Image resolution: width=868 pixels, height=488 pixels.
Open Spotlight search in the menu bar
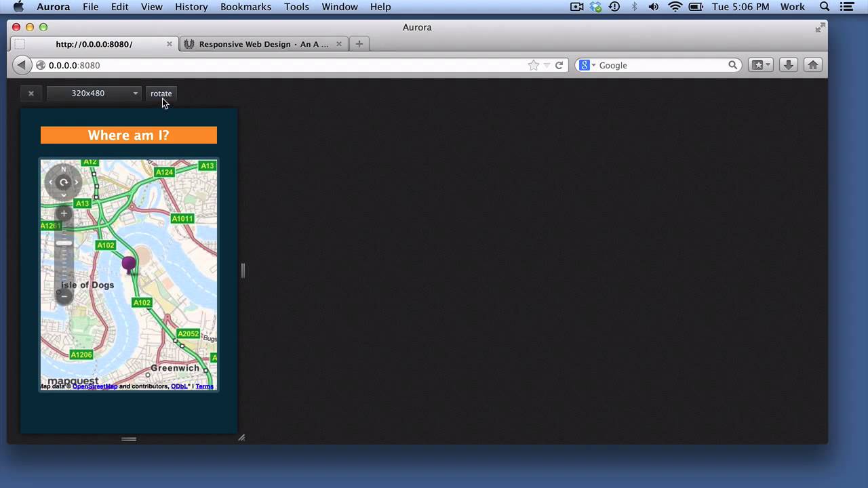point(825,7)
